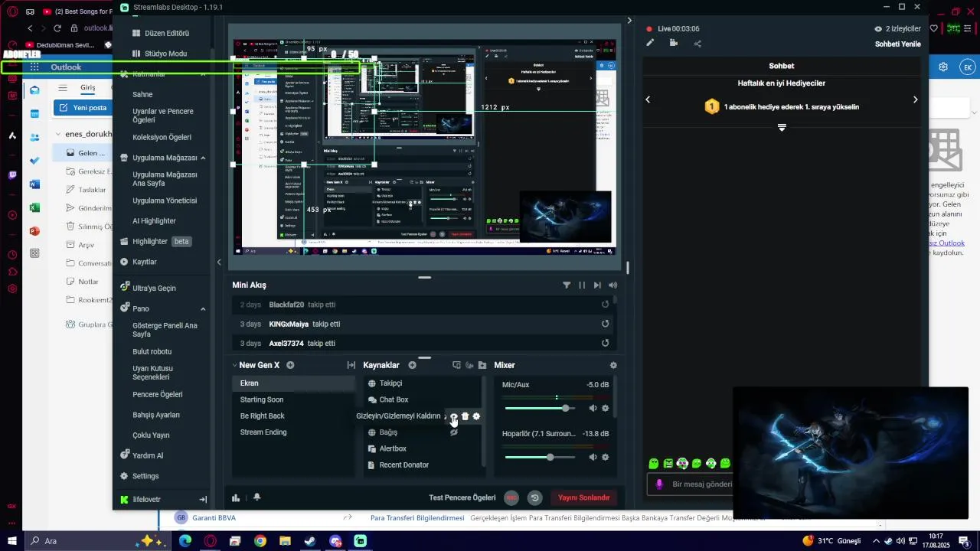Viewport: 980px width, 551px height.
Task: Adjust the Hoparlör volume slider
Action: (x=541, y=457)
